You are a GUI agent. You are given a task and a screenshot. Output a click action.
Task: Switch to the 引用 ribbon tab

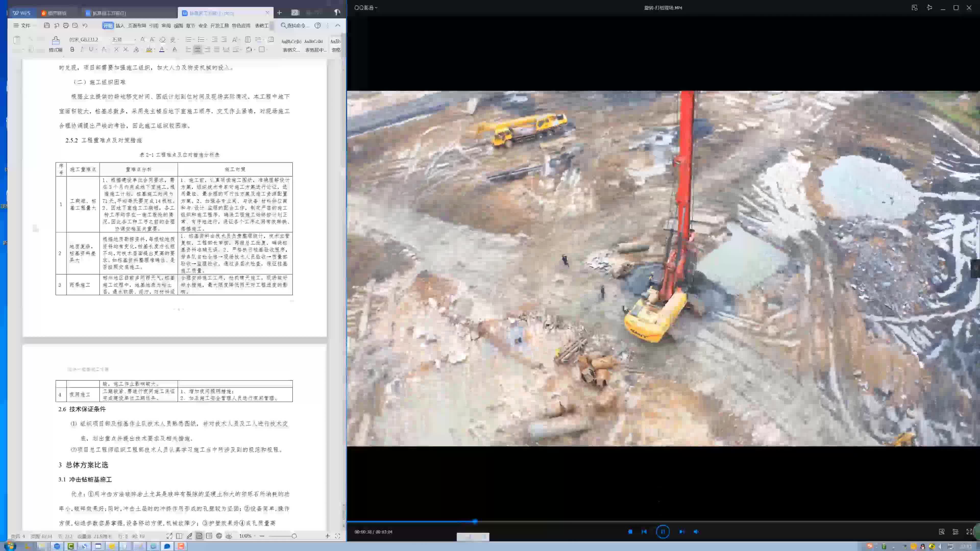tap(154, 26)
